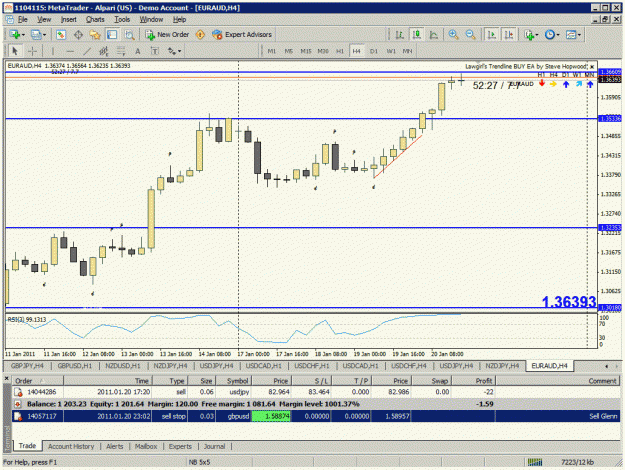The width and height of the screenshot is (625, 470).
Task: Select the equidistant channel tool
Action: (x=104, y=51)
